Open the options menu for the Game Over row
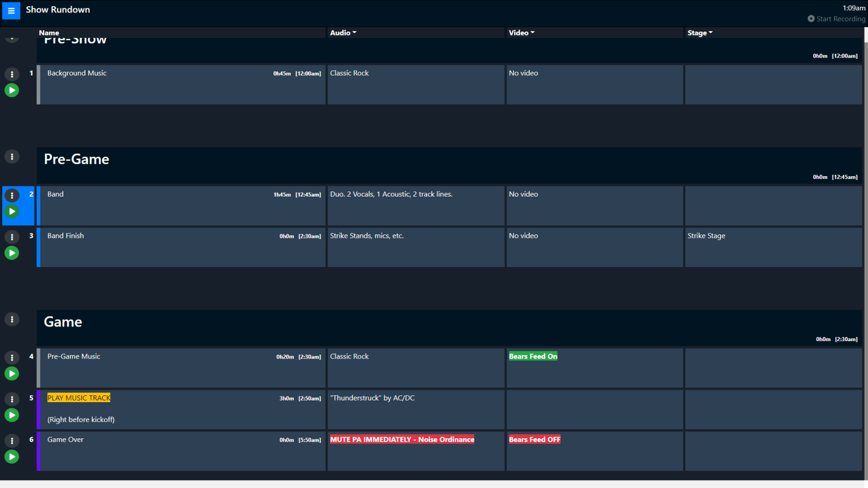The width and height of the screenshot is (868, 488). click(x=12, y=440)
